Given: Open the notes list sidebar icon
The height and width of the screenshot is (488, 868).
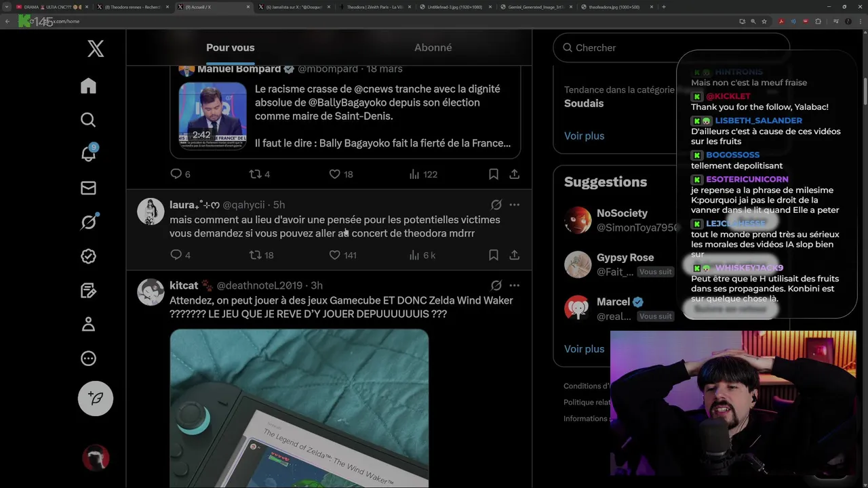Looking at the screenshot, I should tap(88, 290).
